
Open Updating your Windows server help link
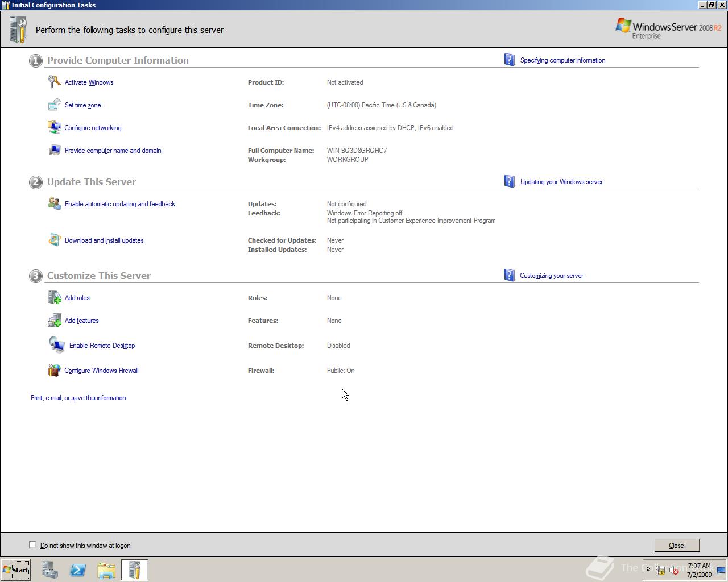(561, 182)
